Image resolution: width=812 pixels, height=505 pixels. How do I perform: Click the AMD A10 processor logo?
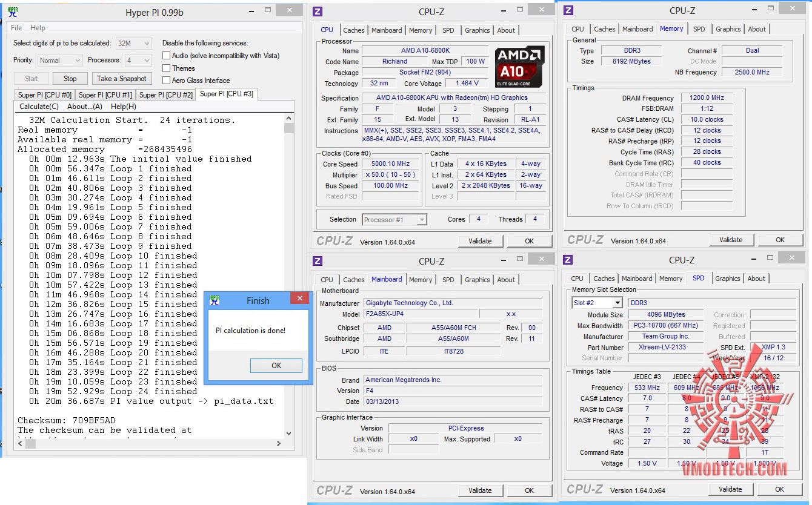coord(519,67)
